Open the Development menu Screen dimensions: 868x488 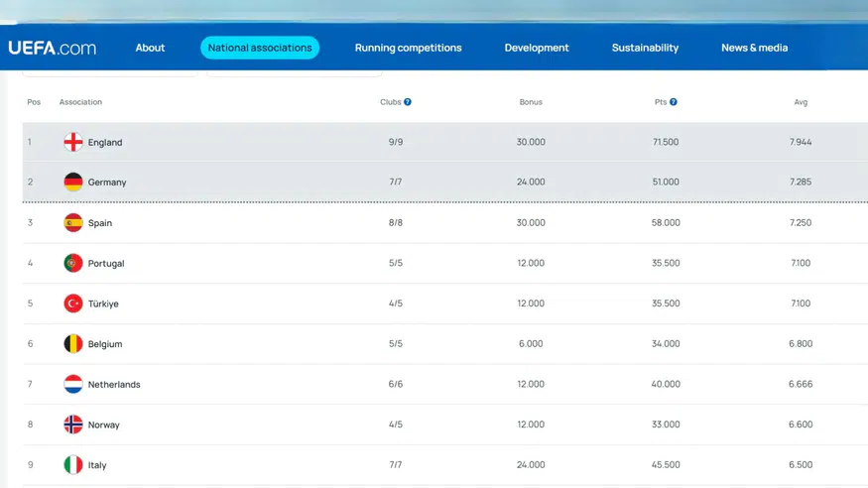pyautogui.click(x=537, y=48)
